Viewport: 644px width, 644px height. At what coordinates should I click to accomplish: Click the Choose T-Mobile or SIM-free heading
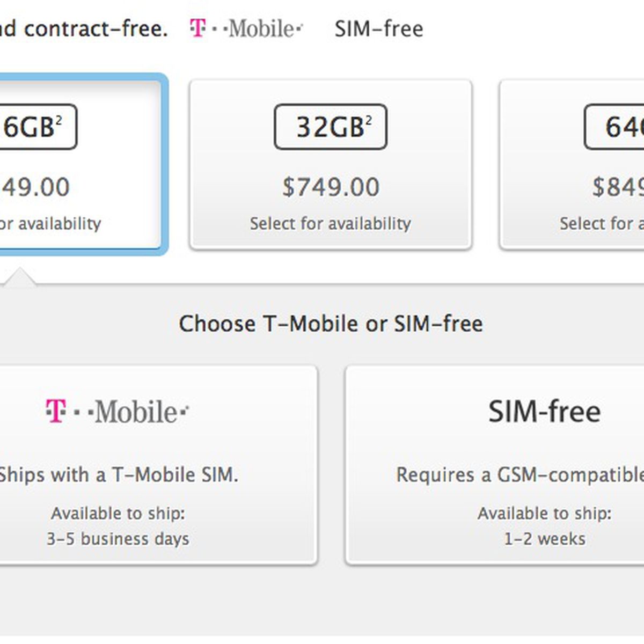331,324
